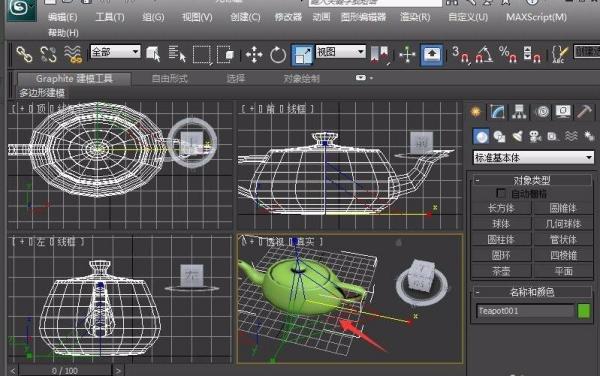Viewport: 600px width, 376px height.
Task: Click the 圆锥体 object button
Action: [563, 208]
